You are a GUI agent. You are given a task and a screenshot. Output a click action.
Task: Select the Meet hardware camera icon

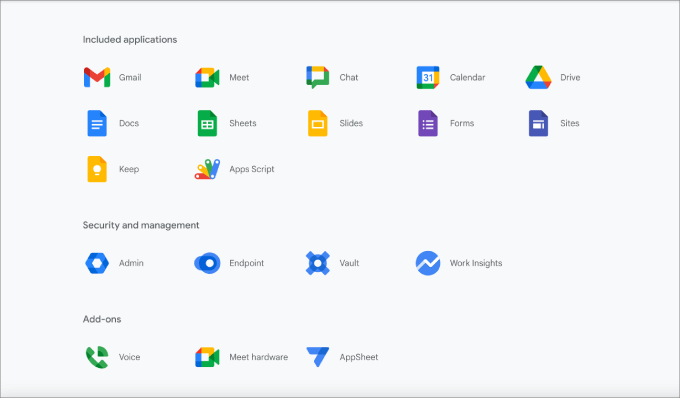click(x=207, y=357)
